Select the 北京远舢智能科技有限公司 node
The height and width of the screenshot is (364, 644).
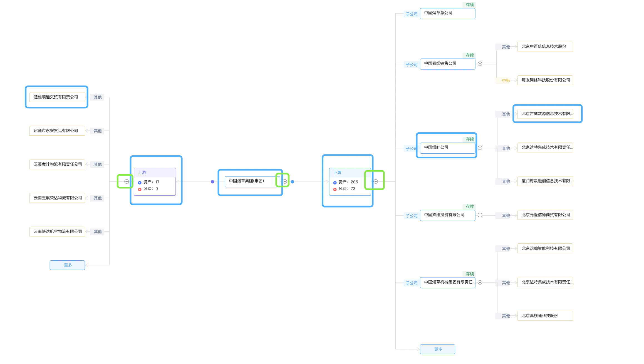[x=545, y=248]
